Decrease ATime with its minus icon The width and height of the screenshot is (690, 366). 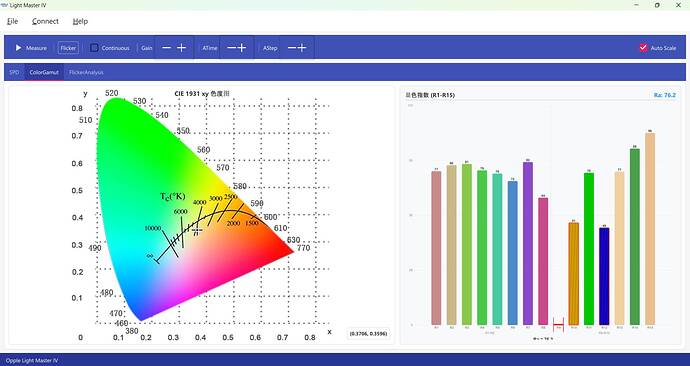pyautogui.click(x=231, y=48)
